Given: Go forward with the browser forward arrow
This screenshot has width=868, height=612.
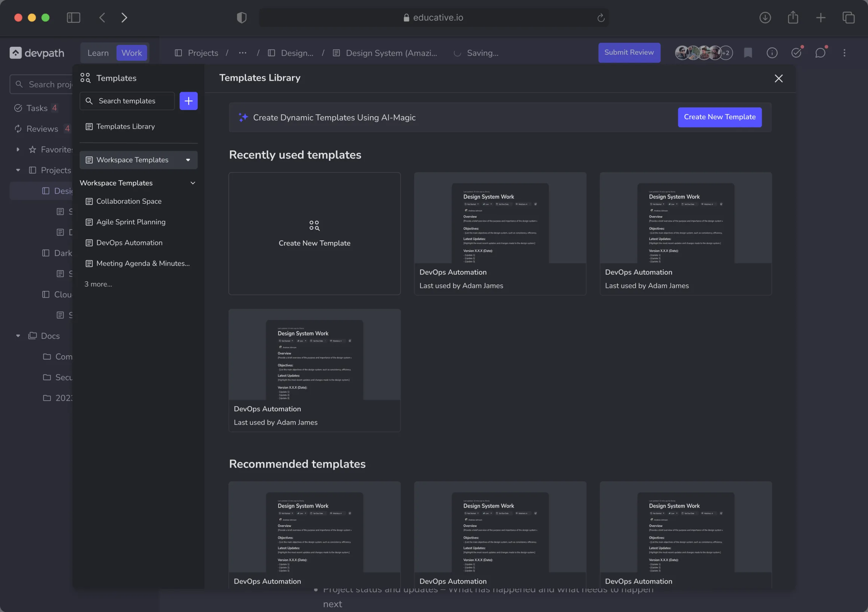Looking at the screenshot, I should (x=124, y=17).
